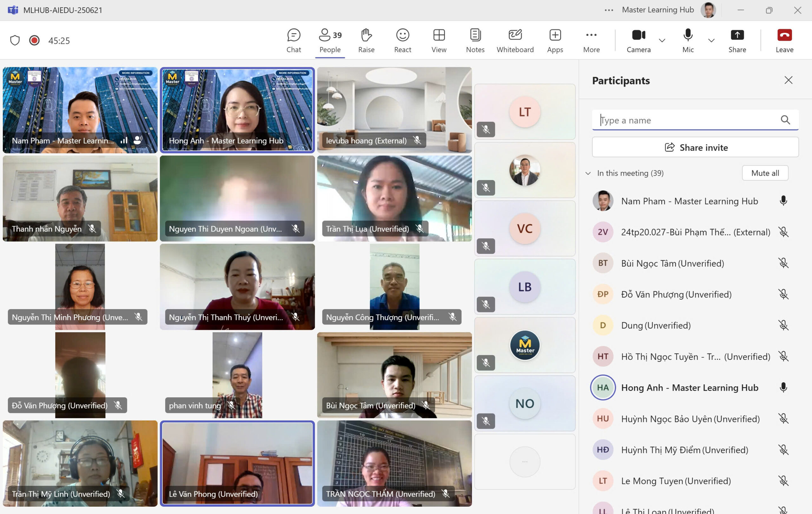Image resolution: width=812 pixels, height=514 pixels.
Task: Click the Mute all button
Action: point(765,173)
